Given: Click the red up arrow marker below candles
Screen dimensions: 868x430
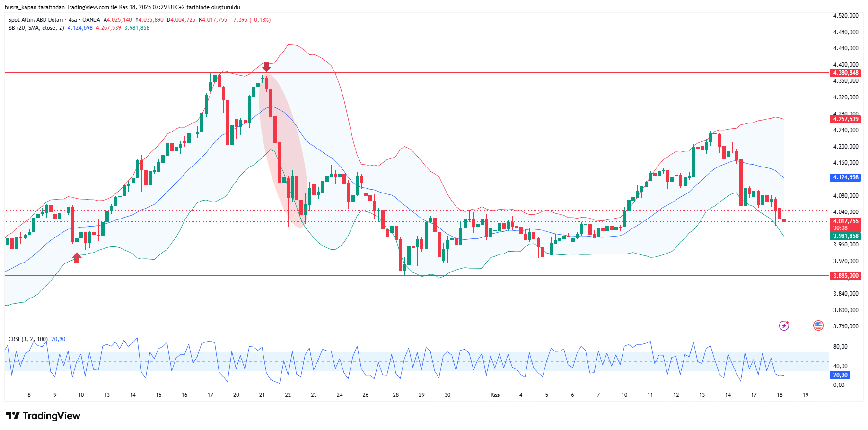Looking at the screenshot, I should 77,257.
